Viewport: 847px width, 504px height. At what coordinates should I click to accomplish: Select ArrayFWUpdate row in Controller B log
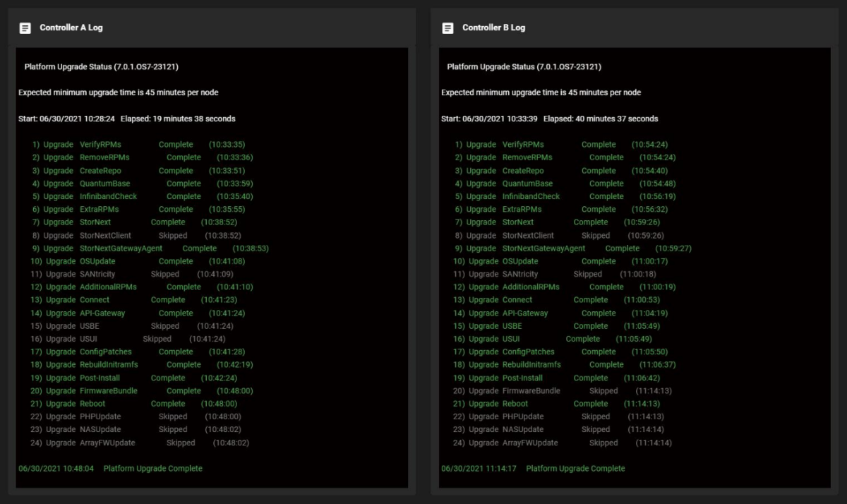pos(562,443)
